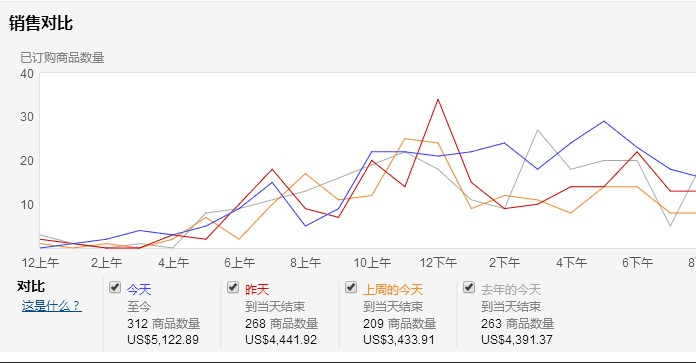The width and height of the screenshot is (696, 363).
Task: Click the gray 去年的今天 legend label
Action: click(511, 290)
